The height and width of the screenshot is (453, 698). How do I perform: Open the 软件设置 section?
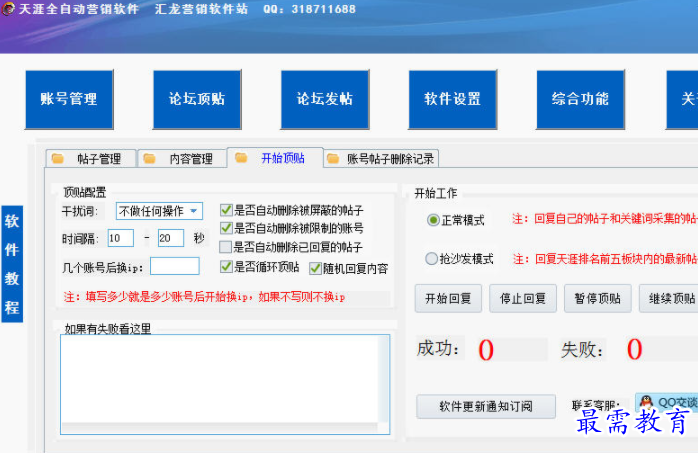point(452,99)
